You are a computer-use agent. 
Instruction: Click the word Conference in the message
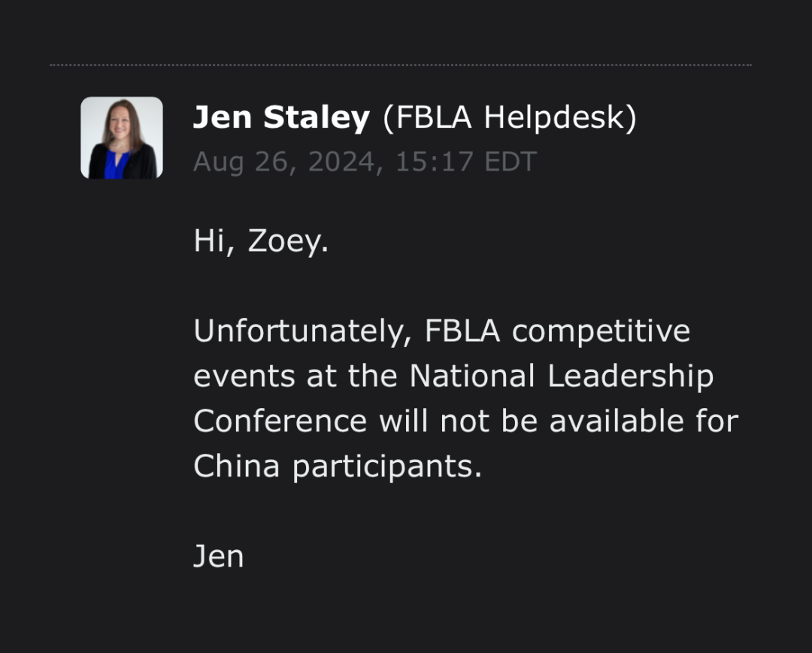(x=280, y=421)
